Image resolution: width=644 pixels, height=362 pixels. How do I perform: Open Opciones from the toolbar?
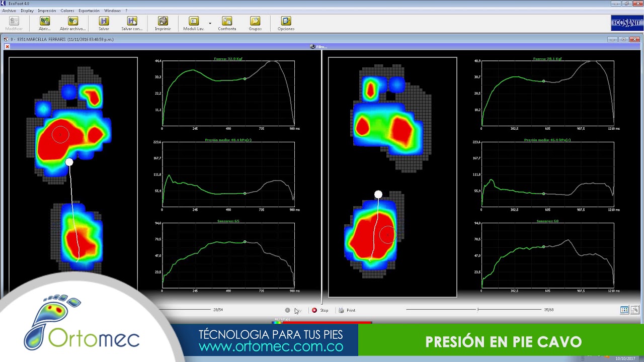point(286,23)
